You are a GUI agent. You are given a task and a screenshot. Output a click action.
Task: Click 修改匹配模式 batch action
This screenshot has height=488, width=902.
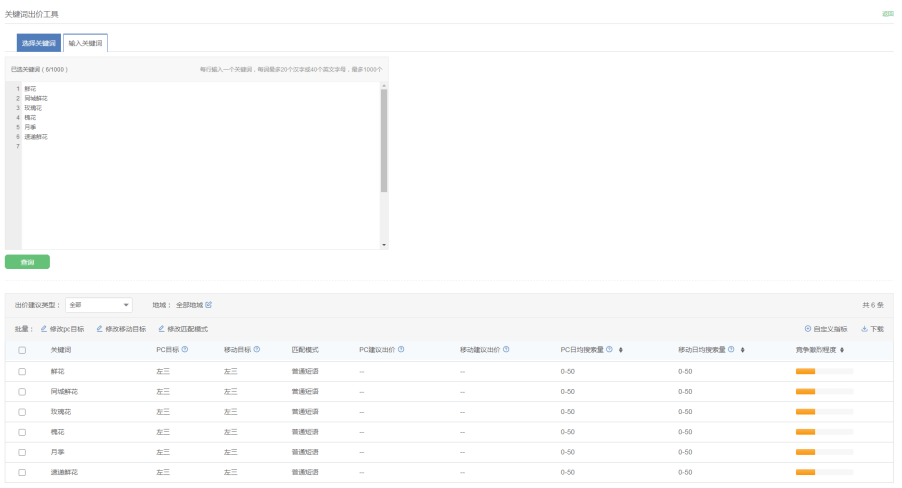(183, 329)
